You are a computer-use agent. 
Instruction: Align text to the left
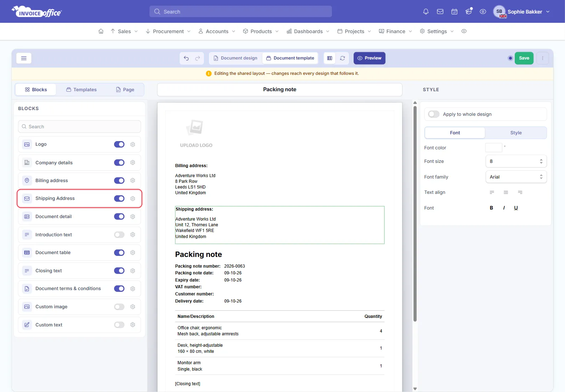pyautogui.click(x=492, y=192)
